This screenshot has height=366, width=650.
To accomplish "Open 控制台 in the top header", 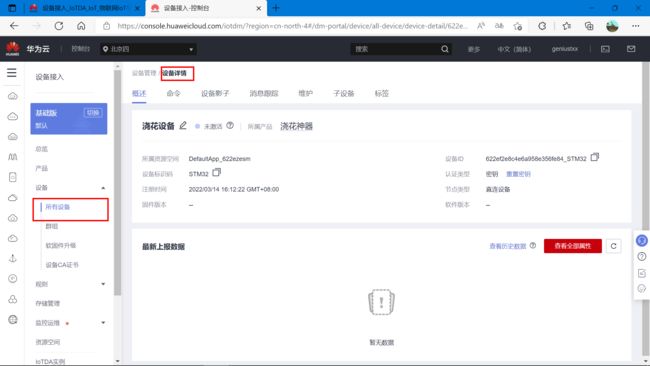I will point(80,49).
